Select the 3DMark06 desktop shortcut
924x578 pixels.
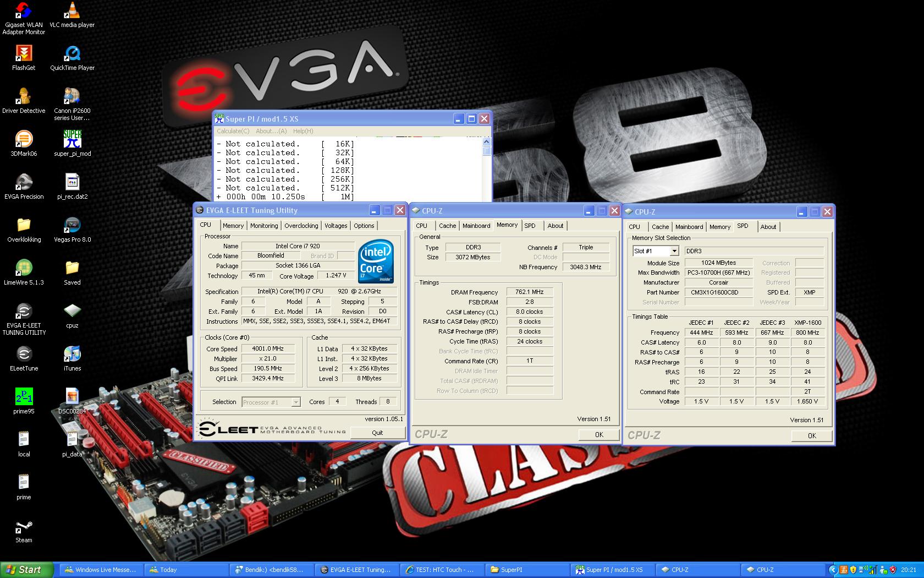coord(24,144)
